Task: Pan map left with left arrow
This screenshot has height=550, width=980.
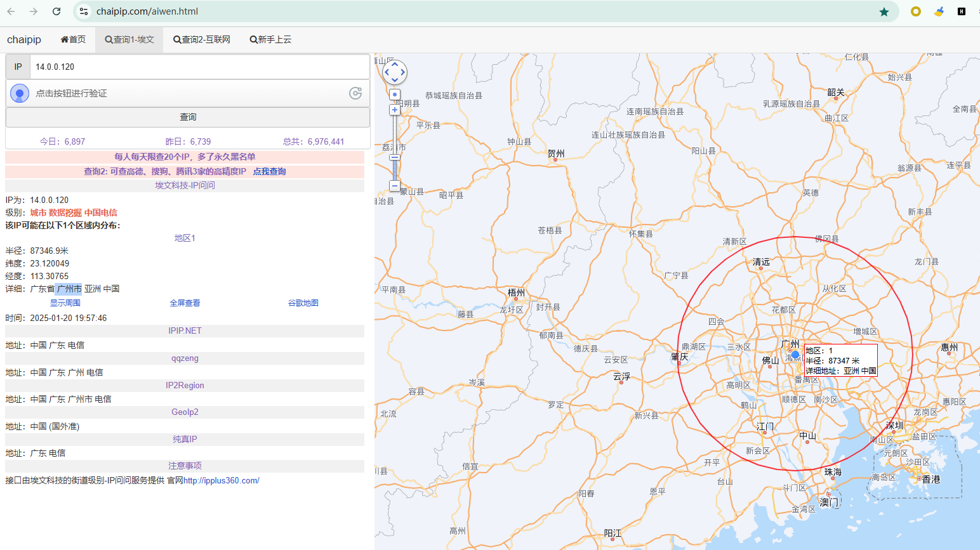Action: pyautogui.click(x=387, y=72)
